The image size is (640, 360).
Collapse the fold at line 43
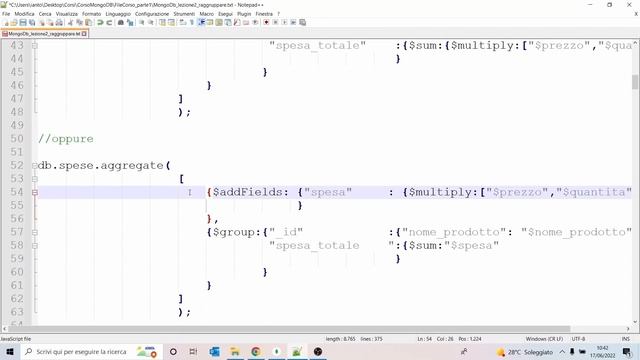35,45
